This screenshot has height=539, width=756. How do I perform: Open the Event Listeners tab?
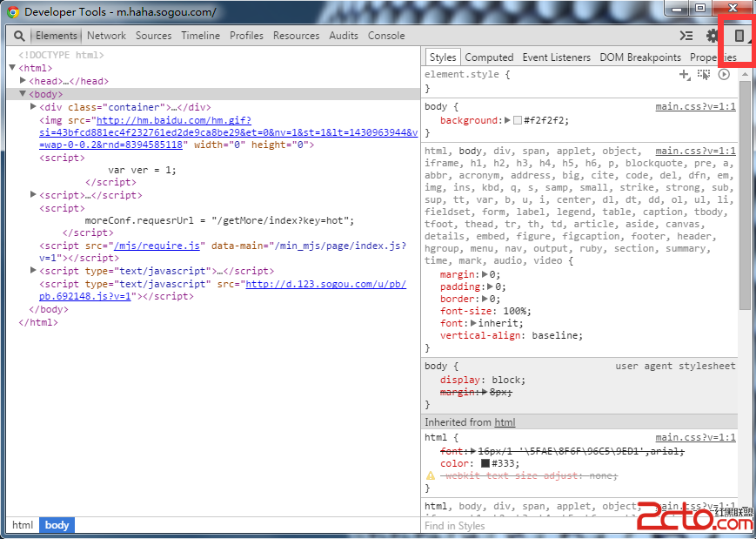pos(556,57)
